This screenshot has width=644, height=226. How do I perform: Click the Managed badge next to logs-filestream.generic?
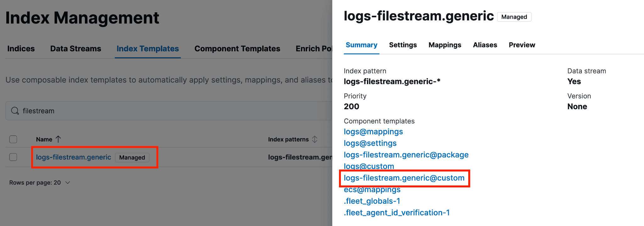point(132,157)
